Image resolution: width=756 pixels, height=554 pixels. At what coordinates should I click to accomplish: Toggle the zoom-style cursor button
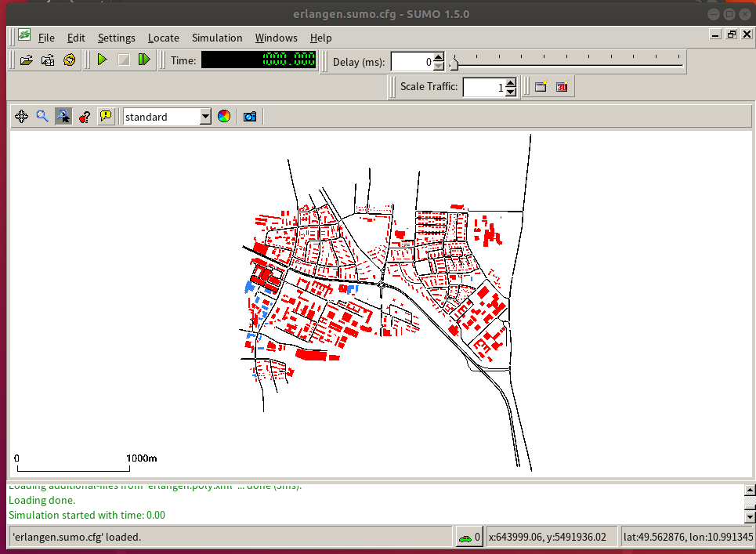tap(63, 117)
